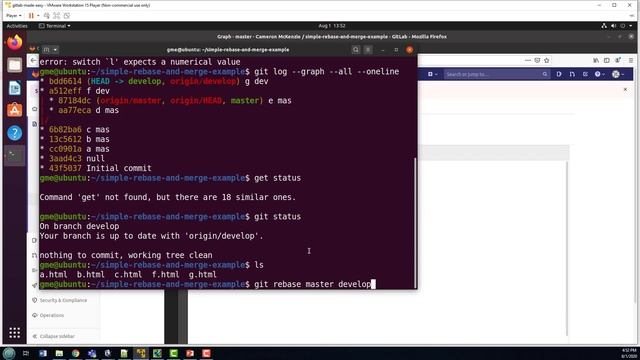This screenshot has height=360, width=640.
Task: Open the Firefox library icon
Action: pos(596,60)
